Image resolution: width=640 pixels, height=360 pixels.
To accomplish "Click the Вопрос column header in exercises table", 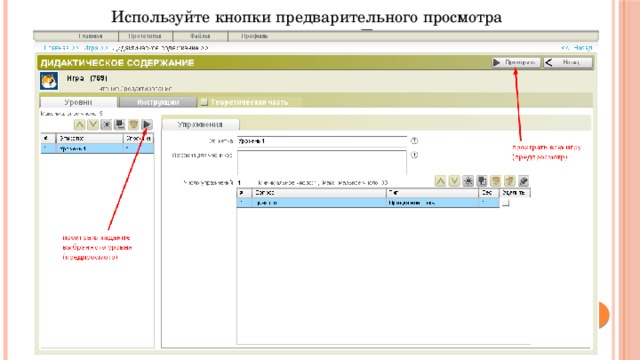I will click(319, 193).
